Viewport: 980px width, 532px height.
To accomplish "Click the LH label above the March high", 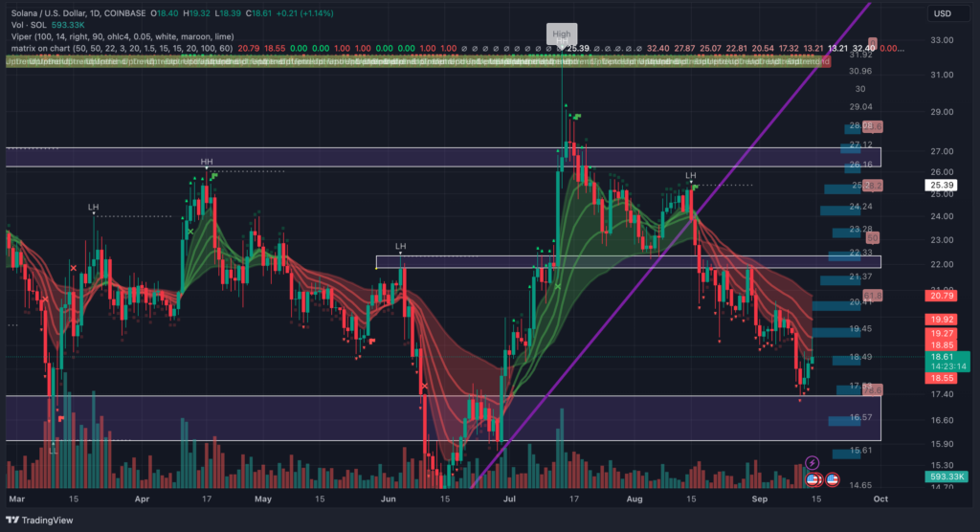I will coord(93,207).
